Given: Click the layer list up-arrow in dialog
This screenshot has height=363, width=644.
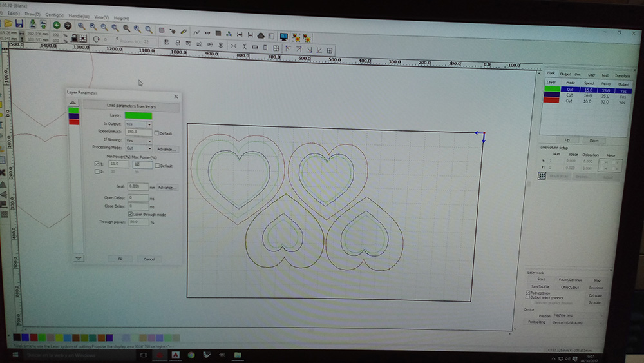Looking at the screenshot, I should [x=73, y=103].
